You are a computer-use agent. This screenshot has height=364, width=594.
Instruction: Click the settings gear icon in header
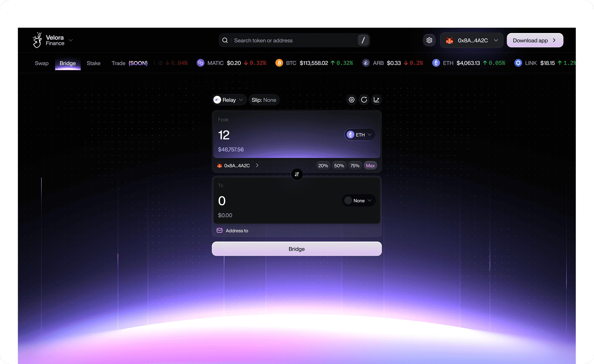[429, 40]
